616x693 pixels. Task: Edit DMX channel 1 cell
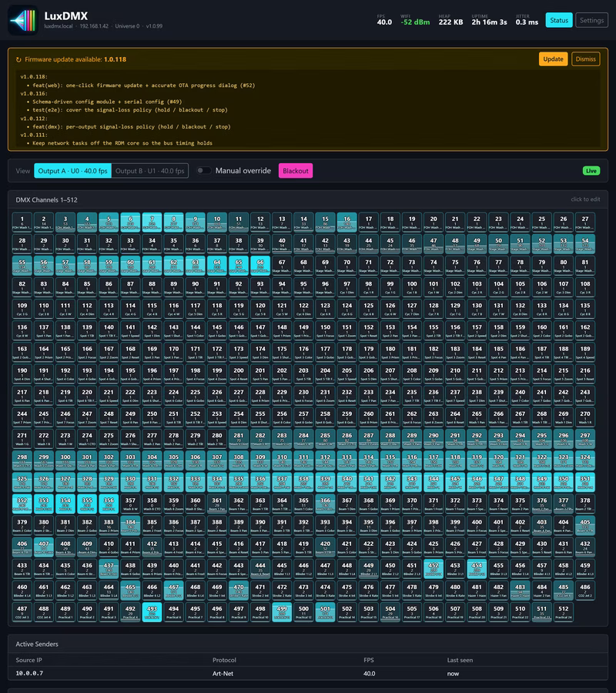22,223
